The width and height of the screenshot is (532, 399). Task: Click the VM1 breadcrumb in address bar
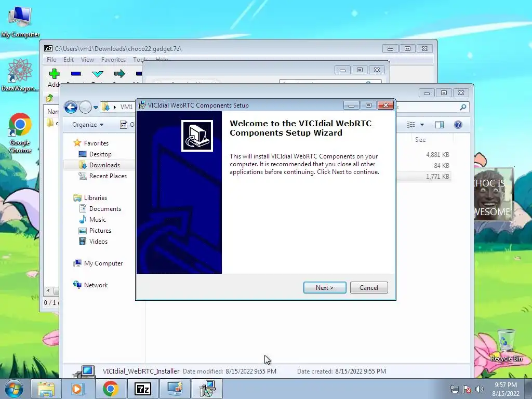[x=126, y=107]
